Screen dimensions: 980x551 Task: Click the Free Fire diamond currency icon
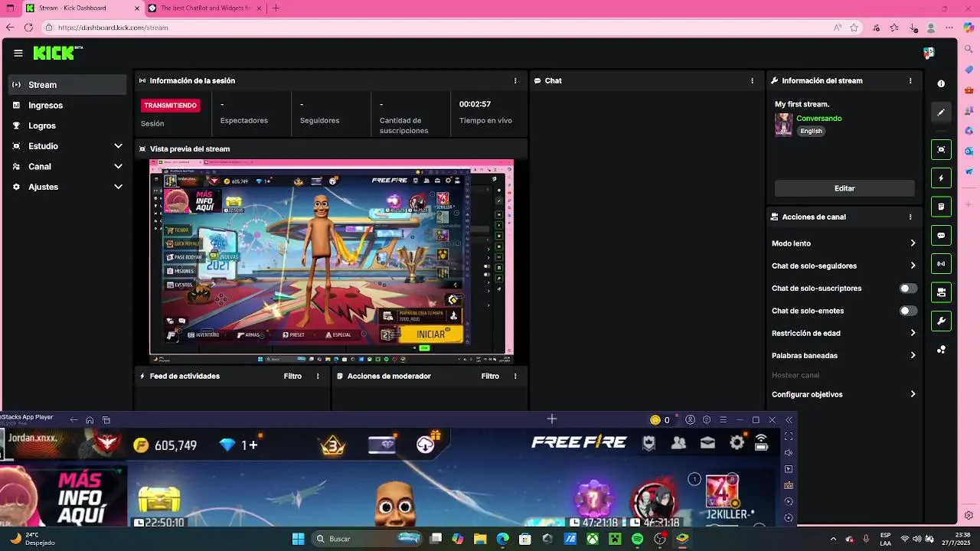point(227,445)
